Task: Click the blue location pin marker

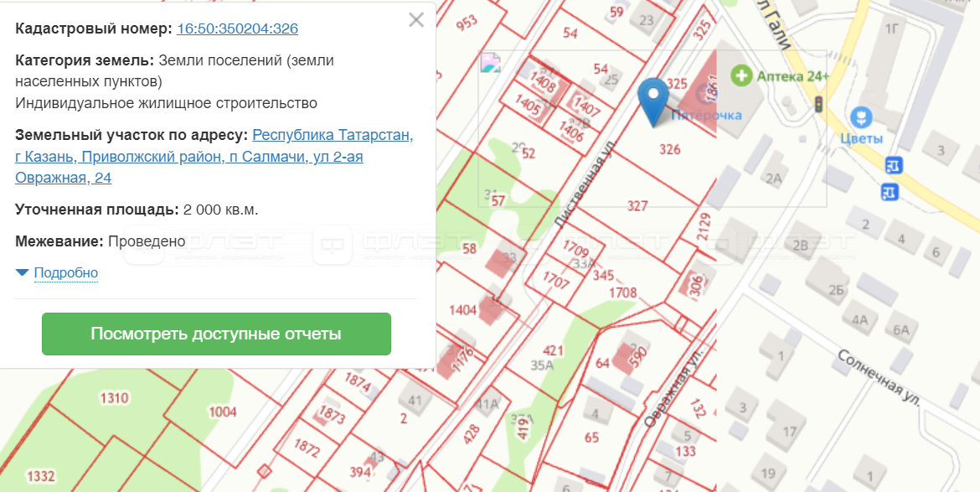Action: tap(653, 102)
